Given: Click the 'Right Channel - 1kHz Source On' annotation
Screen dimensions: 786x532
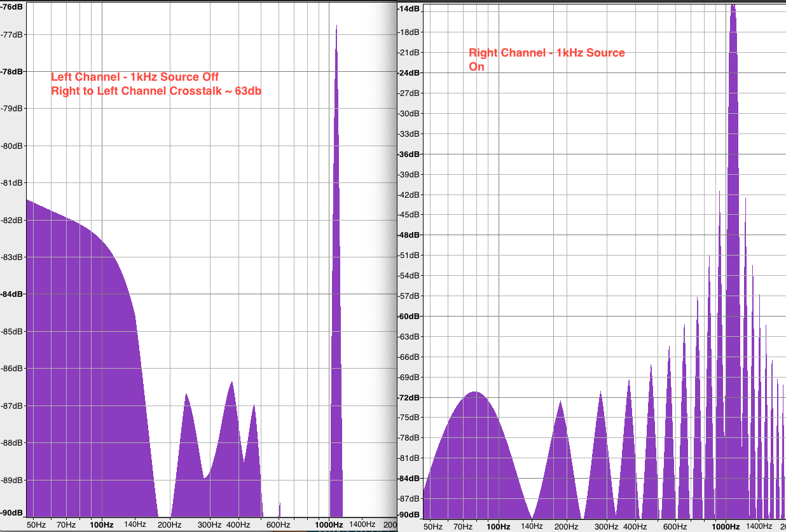Looking at the screenshot, I should (x=547, y=59).
